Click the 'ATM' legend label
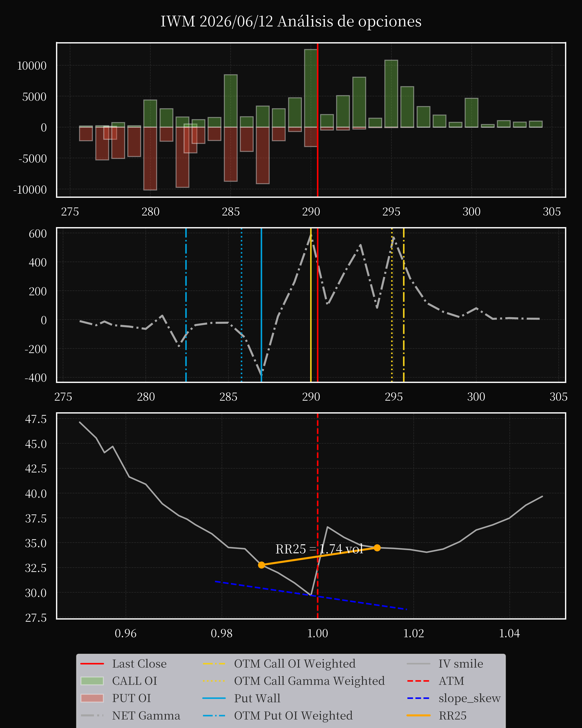582x728 pixels. (x=451, y=681)
